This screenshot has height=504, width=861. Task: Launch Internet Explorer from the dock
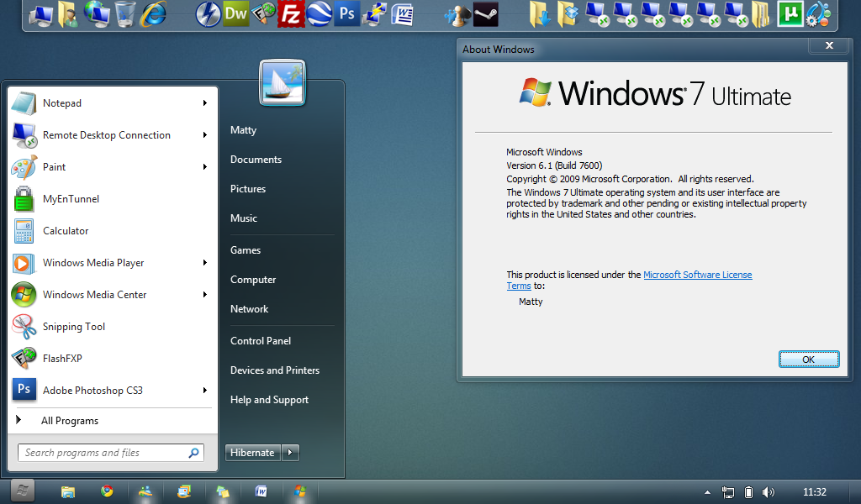coord(153,13)
